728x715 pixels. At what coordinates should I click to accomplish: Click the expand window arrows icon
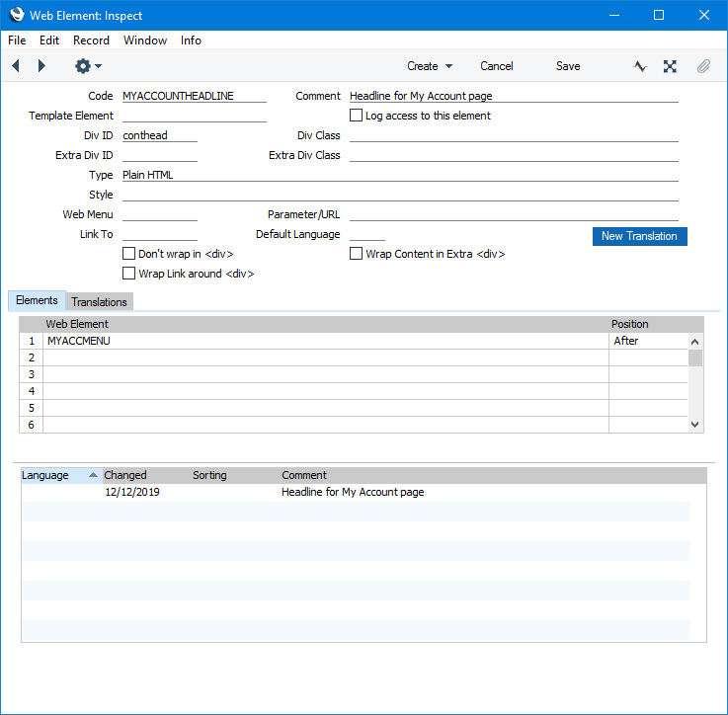tap(670, 66)
